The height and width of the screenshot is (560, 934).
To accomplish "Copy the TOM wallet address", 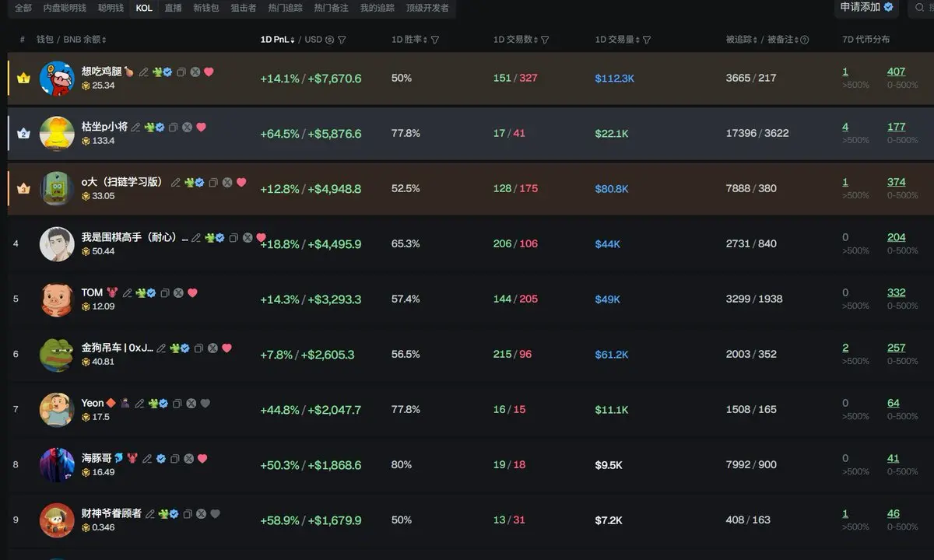I will [x=164, y=293].
